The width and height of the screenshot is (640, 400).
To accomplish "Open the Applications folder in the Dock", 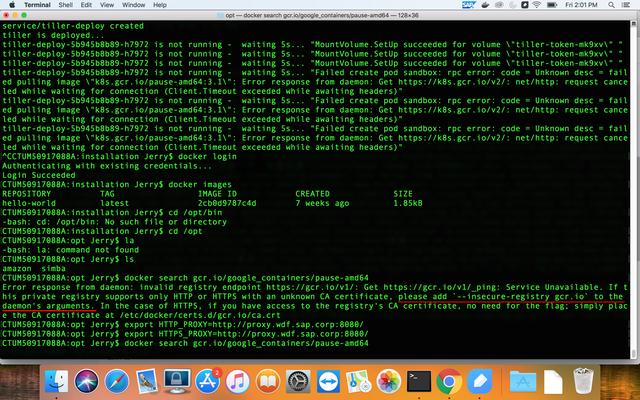I will click(x=522, y=381).
